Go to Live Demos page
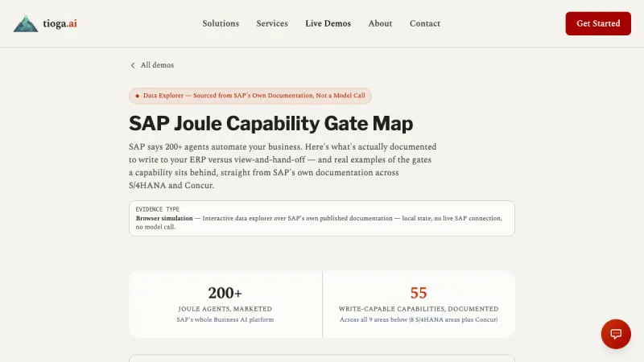 [x=328, y=23]
